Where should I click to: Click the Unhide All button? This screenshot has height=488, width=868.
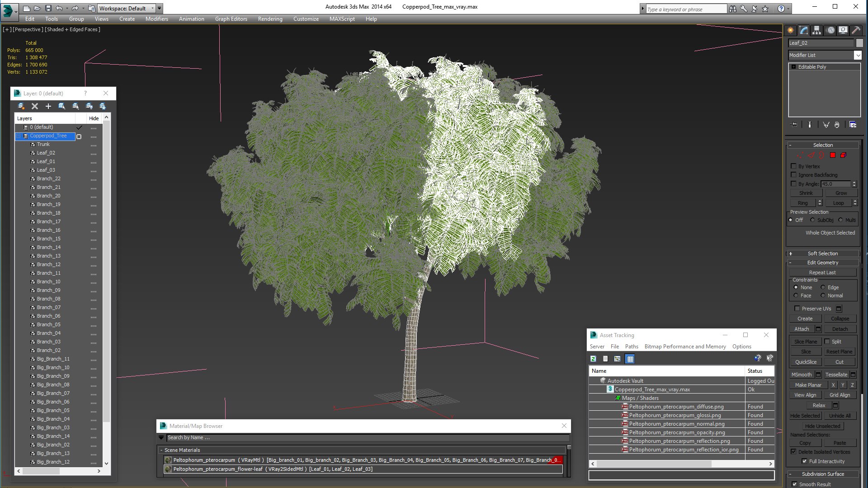click(840, 416)
